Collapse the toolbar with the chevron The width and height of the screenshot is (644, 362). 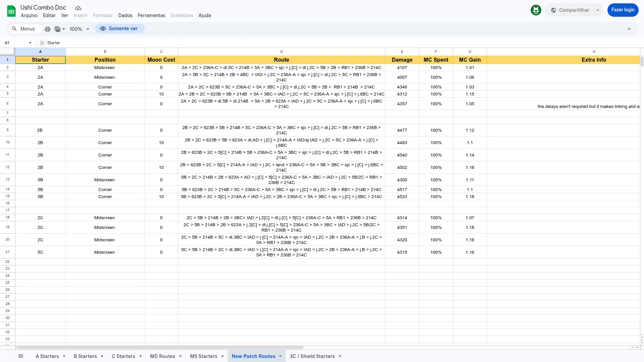coord(629,29)
